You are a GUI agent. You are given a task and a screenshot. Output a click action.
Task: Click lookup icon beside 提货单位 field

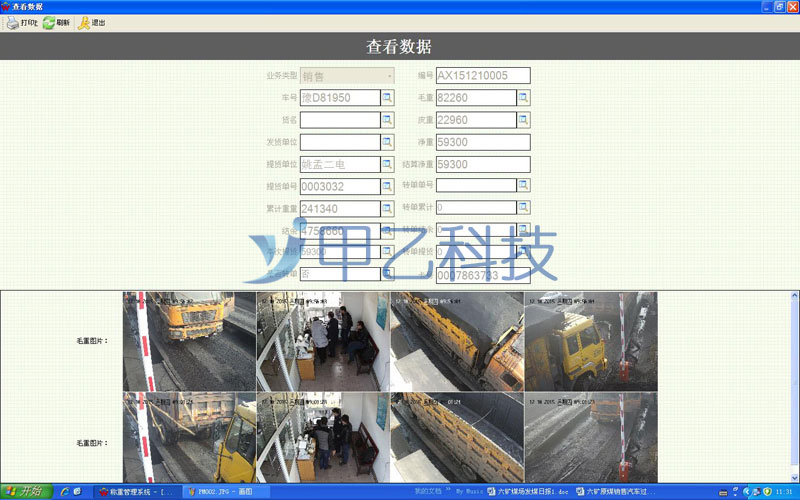coord(388,164)
